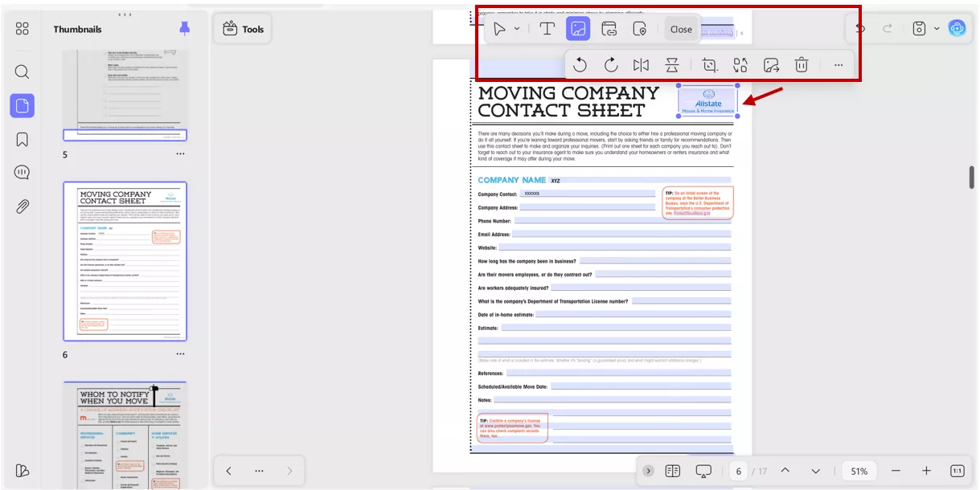
Task: Toggle two-page reading view
Action: (673, 471)
